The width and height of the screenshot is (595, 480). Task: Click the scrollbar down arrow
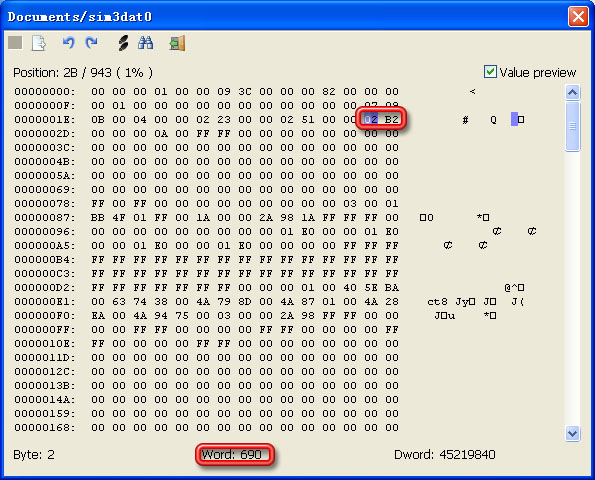(572, 433)
